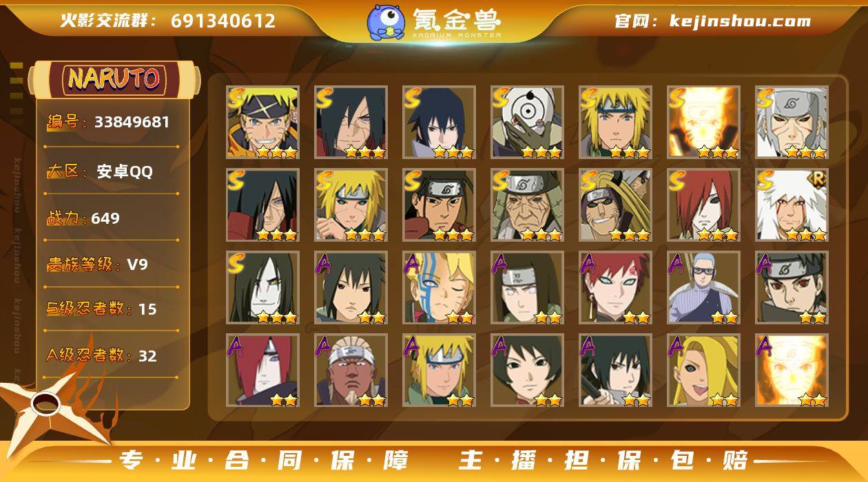This screenshot has width=868, height=482.
Task: Click the account ID 33849681
Action: point(132,123)
